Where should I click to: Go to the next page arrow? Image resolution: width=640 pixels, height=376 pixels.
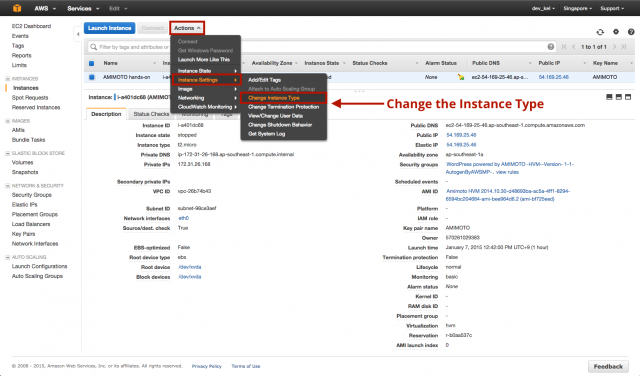tap(614, 47)
